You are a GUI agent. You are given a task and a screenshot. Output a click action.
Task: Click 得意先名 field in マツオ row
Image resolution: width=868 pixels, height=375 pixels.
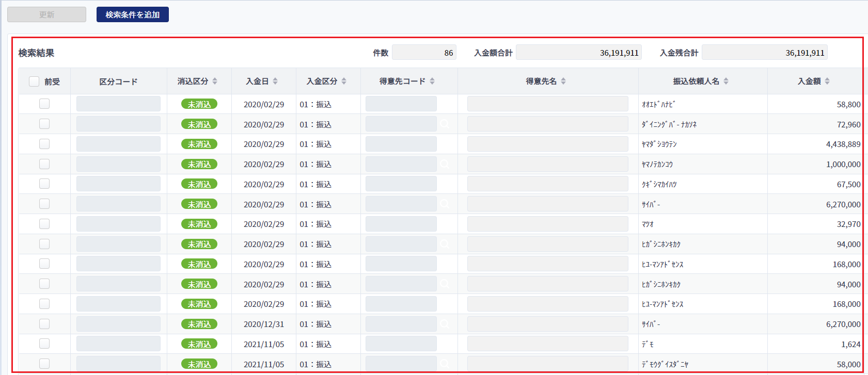[x=548, y=224]
